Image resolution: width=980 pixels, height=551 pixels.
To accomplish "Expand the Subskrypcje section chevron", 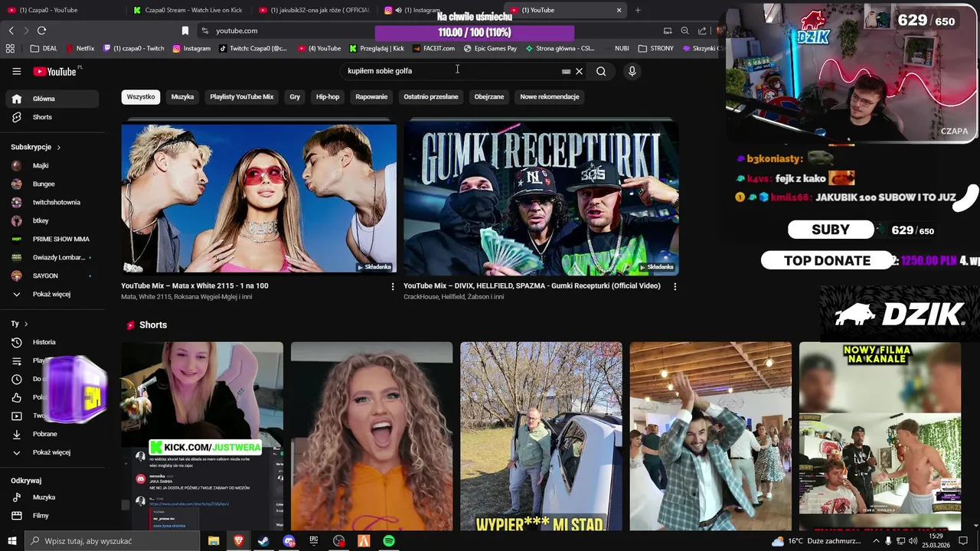I will coord(58,147).
